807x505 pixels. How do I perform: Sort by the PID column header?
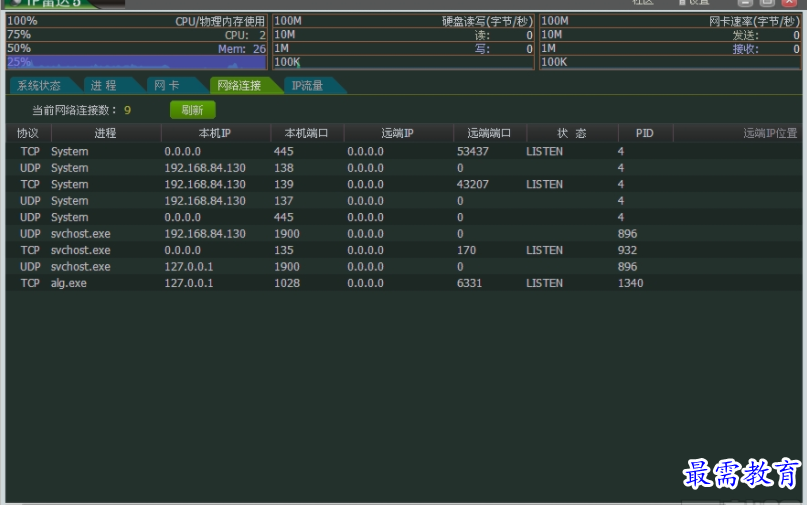645,133
